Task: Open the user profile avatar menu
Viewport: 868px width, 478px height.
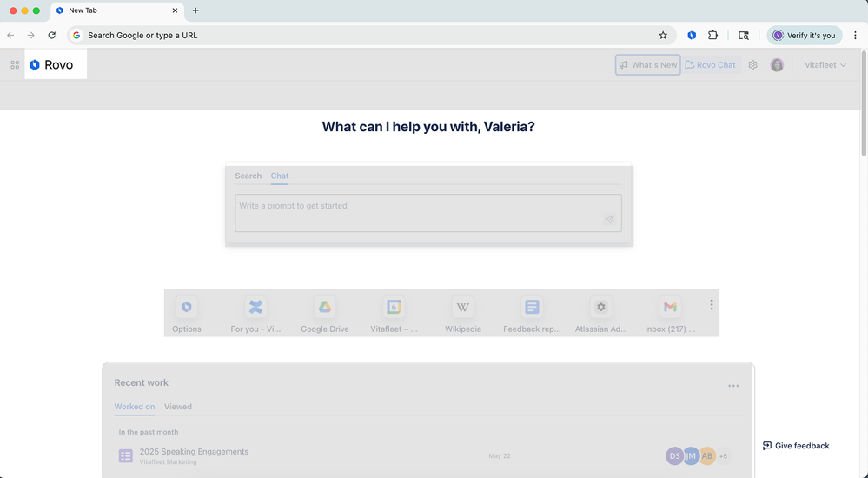Action: coord(778,65)
